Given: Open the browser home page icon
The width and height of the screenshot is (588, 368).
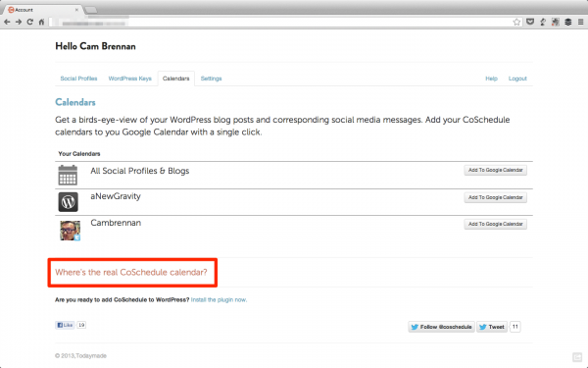Looking at the screenshot, I should (x=41, y=23).
